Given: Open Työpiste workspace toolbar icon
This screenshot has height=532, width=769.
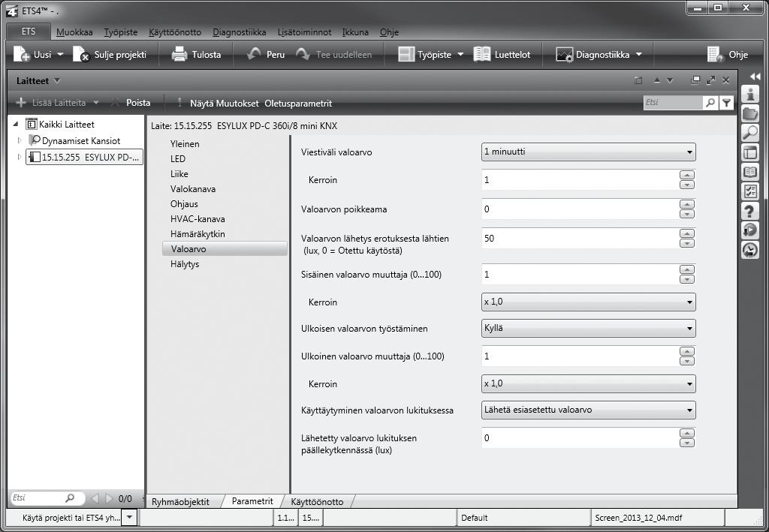Looking at the screenshot, I should click(x=406, y=54).
